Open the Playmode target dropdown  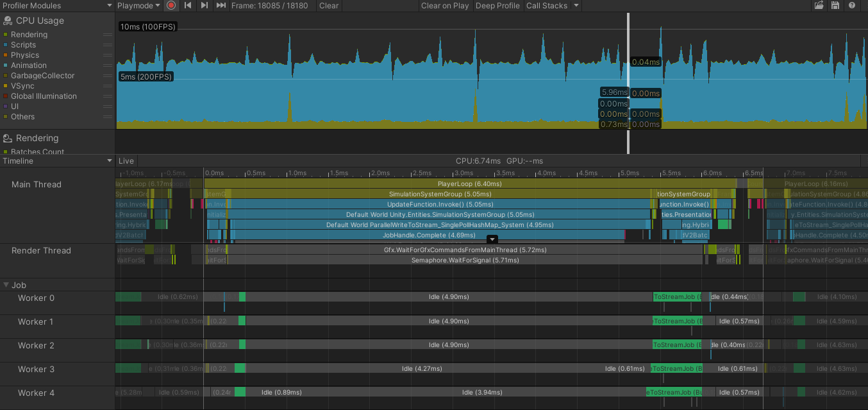pos(138,5)
